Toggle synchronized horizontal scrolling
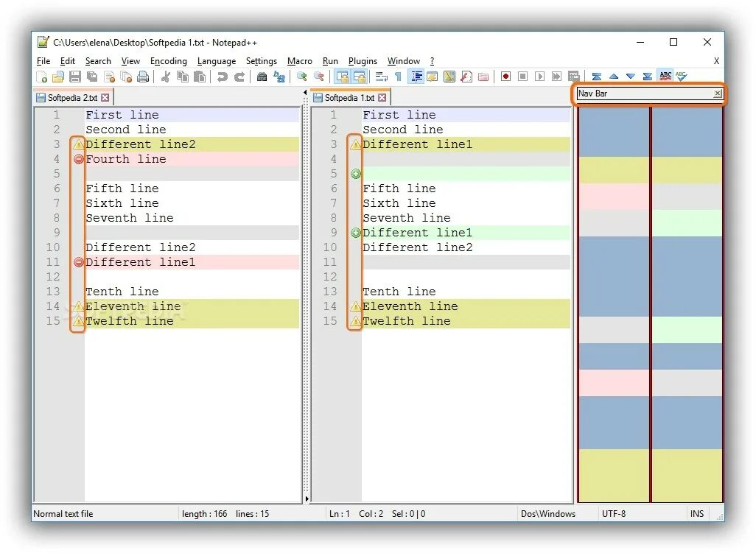This screenshot has height=553, width=756. pyautogui.click(x=359, y=77)
